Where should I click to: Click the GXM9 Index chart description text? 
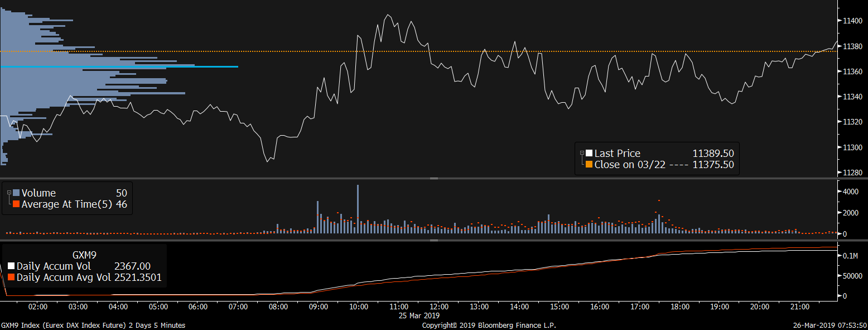point(93,325)
